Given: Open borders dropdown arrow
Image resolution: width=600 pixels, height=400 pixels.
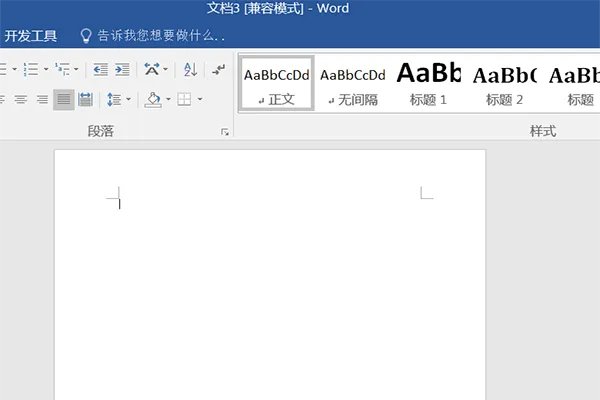Looking at the screenshot, I should (x=200, y=100).
